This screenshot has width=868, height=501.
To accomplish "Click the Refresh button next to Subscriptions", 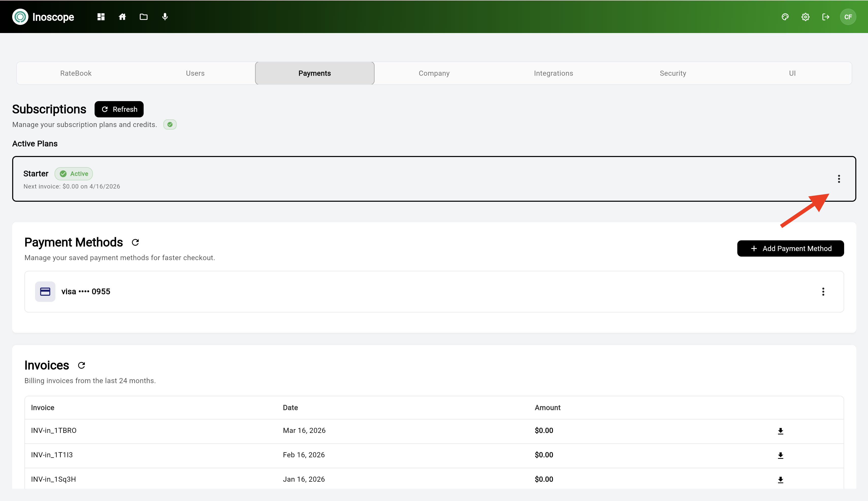I will point(119,109).
